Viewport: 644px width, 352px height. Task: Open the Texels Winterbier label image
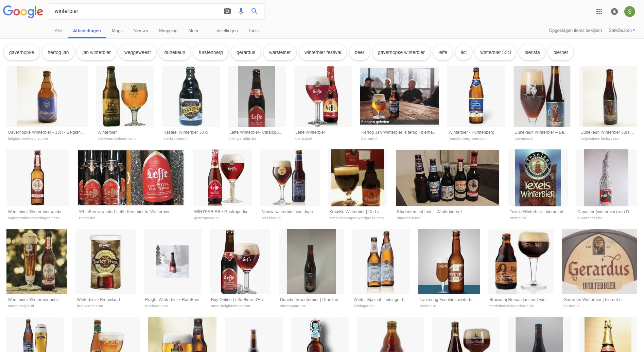tap(538, 178)
